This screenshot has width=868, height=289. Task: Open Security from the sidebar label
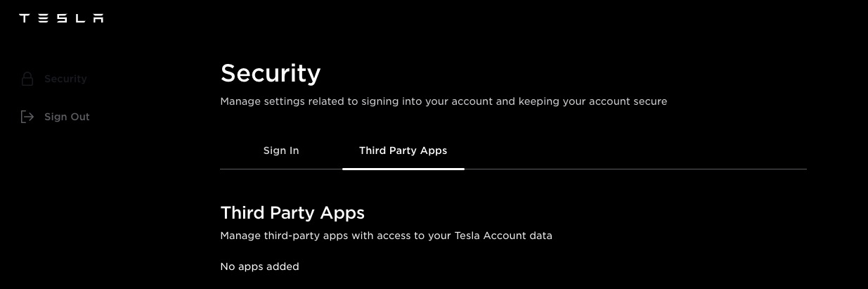tap(65, 79)
